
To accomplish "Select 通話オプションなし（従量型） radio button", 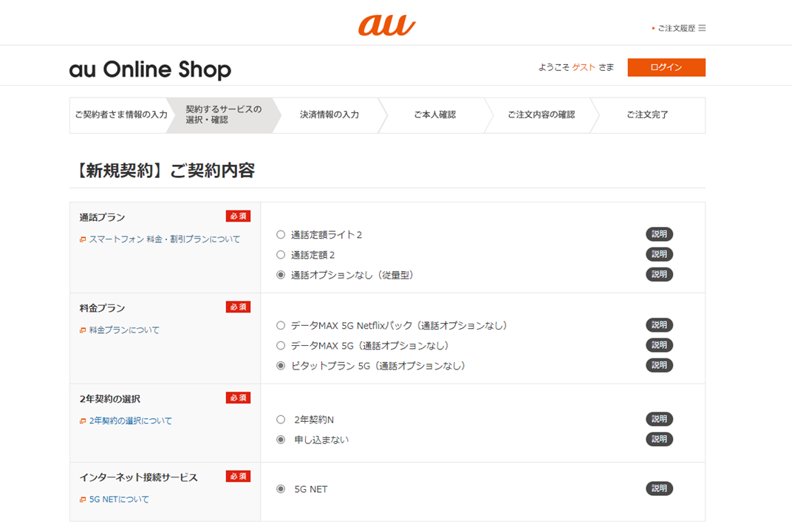I will click(x=281, y=275).
